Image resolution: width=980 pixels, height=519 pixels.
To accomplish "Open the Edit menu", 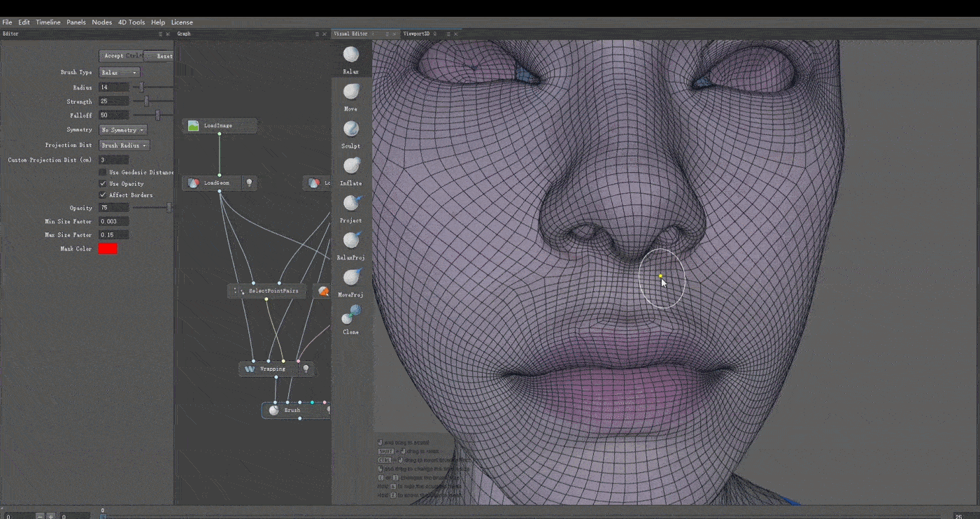I will [24, 22].
